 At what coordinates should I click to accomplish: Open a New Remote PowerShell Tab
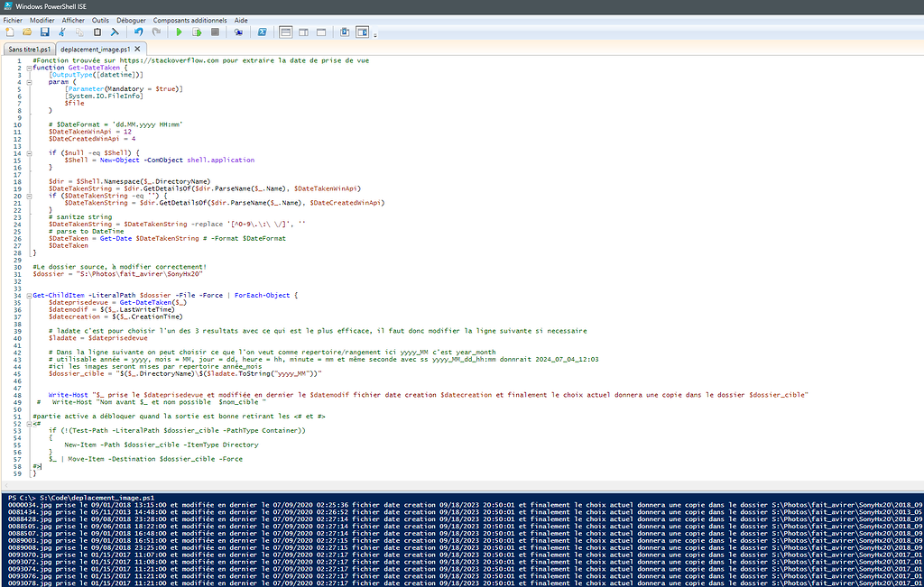238,32
